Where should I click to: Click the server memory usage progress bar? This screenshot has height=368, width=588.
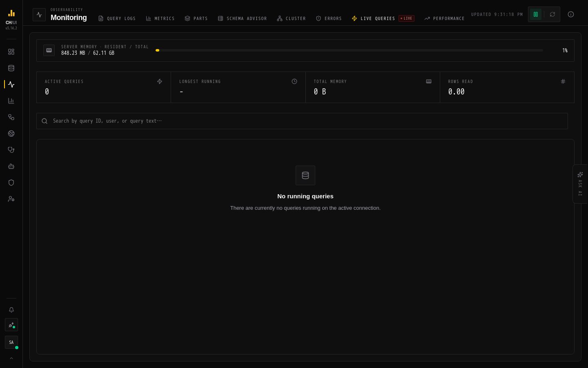(x=349, y=50)
